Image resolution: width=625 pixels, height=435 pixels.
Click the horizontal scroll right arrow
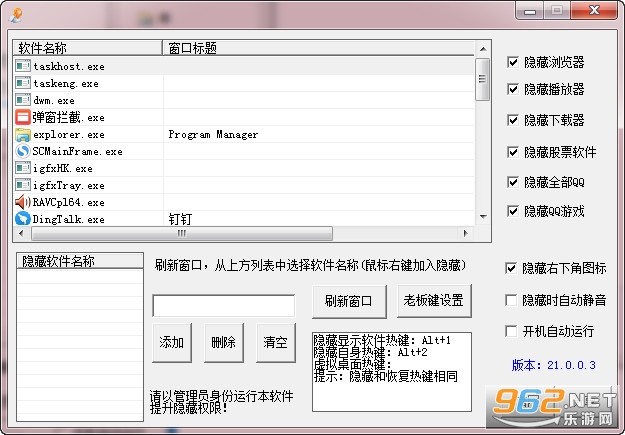click(465, 233)
